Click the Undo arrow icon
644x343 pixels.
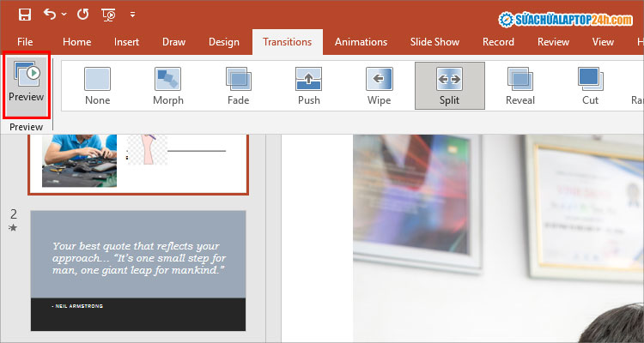(x=51, y=15)
